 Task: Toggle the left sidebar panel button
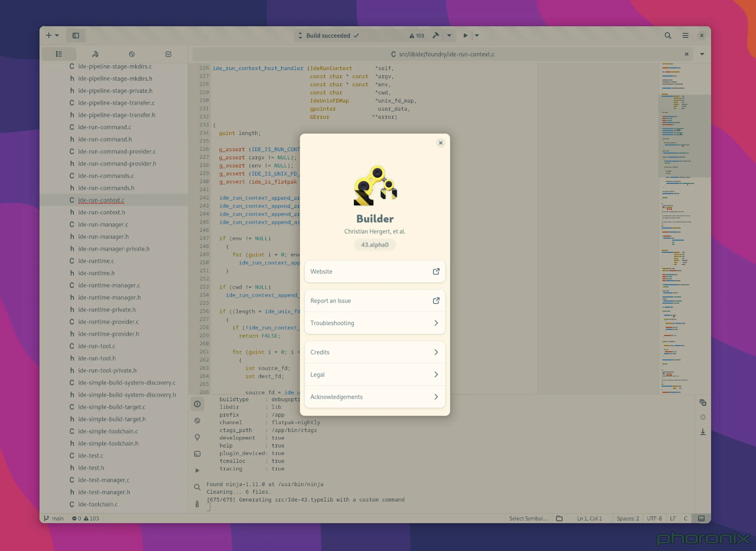(76, 35)
